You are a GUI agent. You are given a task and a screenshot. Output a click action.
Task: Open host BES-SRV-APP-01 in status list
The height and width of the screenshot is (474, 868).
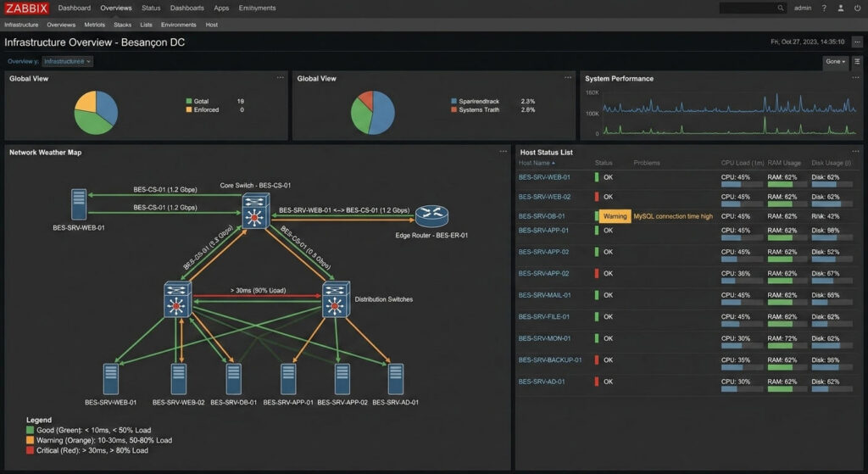click(x=543, y=231)
